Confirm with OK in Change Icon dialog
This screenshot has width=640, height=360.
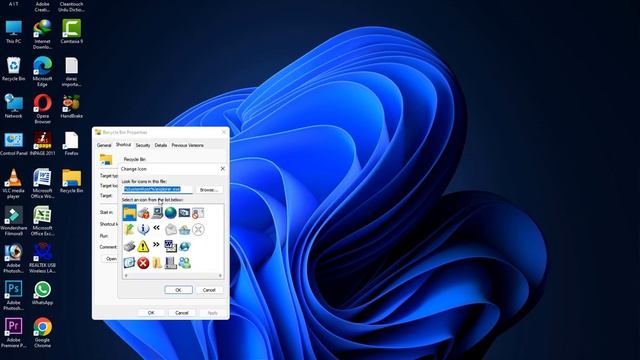click(x=178, y=290)
